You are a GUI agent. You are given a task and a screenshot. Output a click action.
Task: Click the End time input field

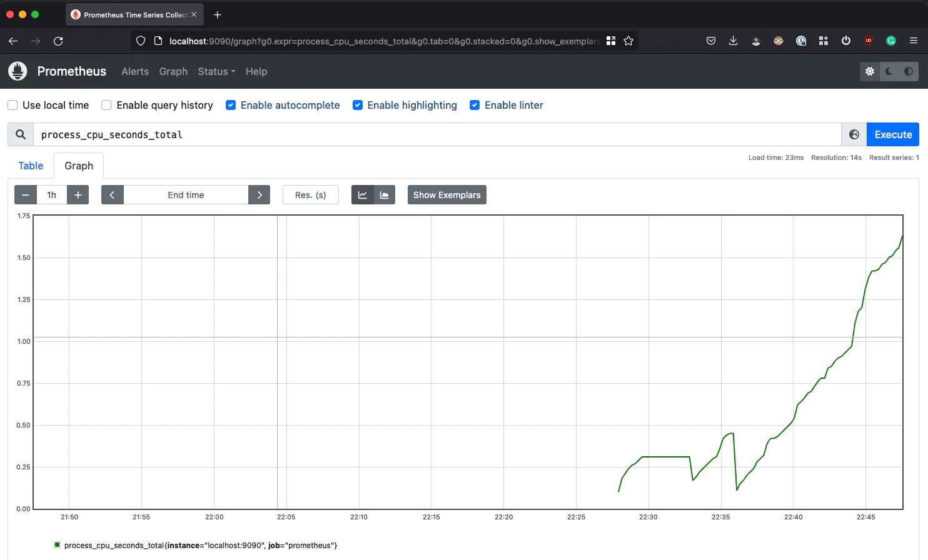(186, 195)
